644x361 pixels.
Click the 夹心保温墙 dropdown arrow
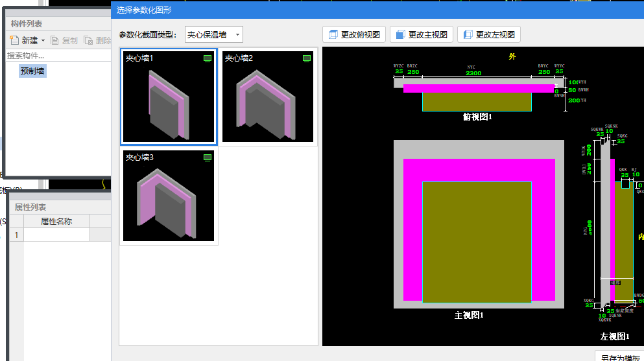coord(237,35)
